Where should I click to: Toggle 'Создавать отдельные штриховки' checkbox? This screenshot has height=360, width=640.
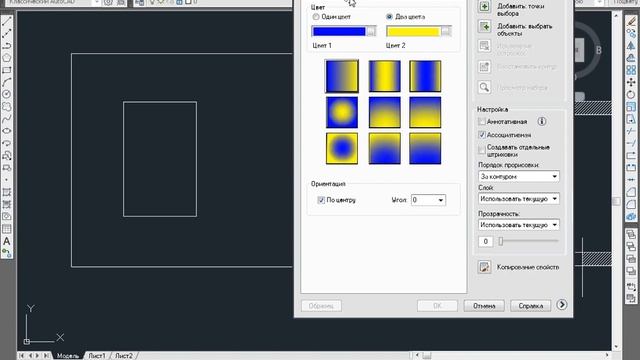tap(482, 151)
